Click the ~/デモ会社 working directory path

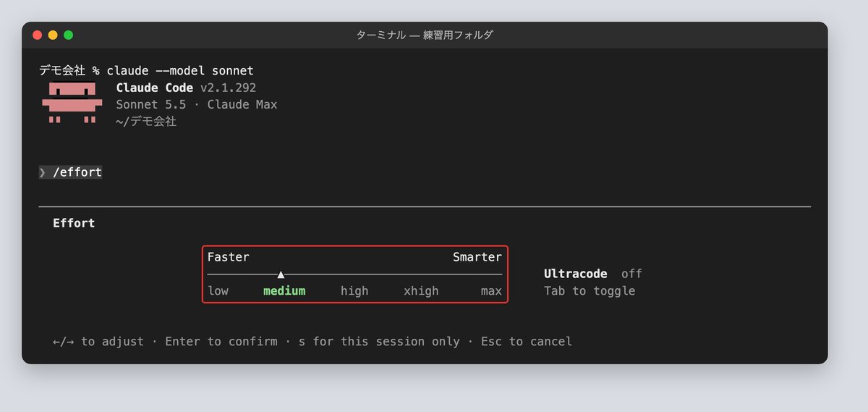click(146, 122)
